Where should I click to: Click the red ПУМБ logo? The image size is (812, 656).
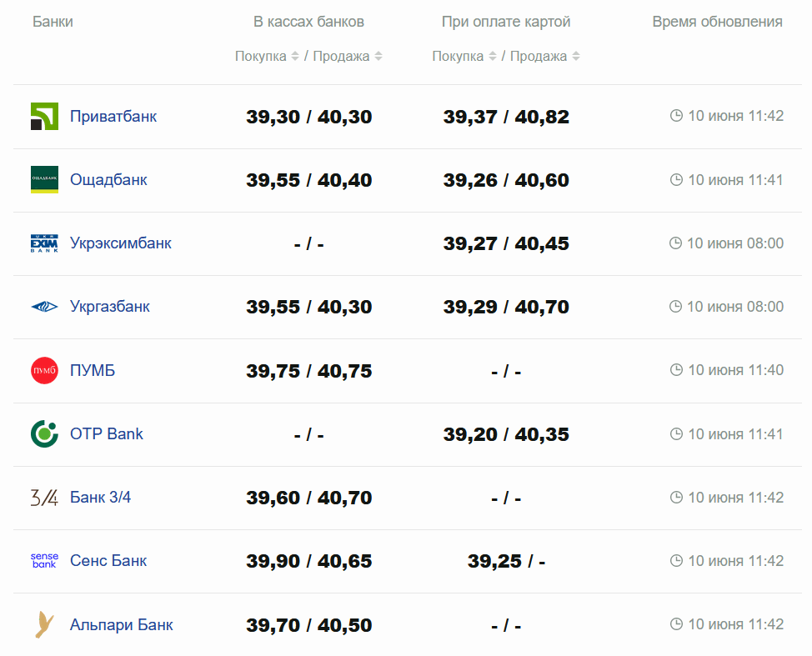(x=44, y=370)
